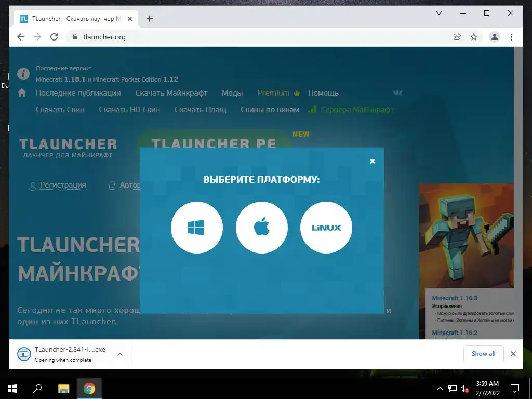Click the page vertical scrollbar
532x399 pixels.
pyautogui.click(x=518, y=193)
